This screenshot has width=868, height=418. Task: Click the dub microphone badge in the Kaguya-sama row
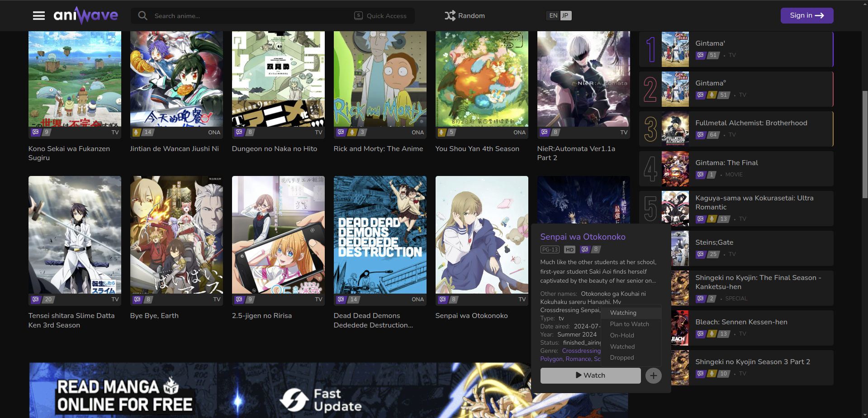coord(712,219)
